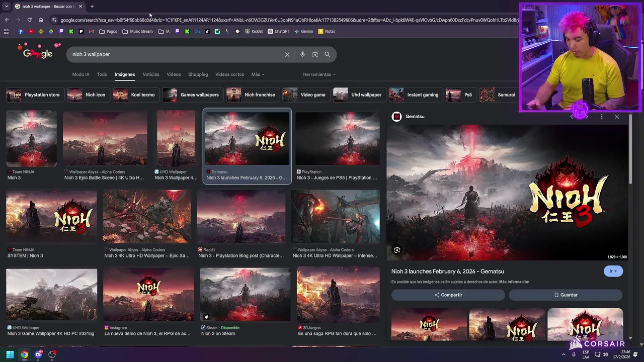Switch to the Todo results tab
Image resolution: width=644 pixels, height=362 pixels.
click(102, 74)
